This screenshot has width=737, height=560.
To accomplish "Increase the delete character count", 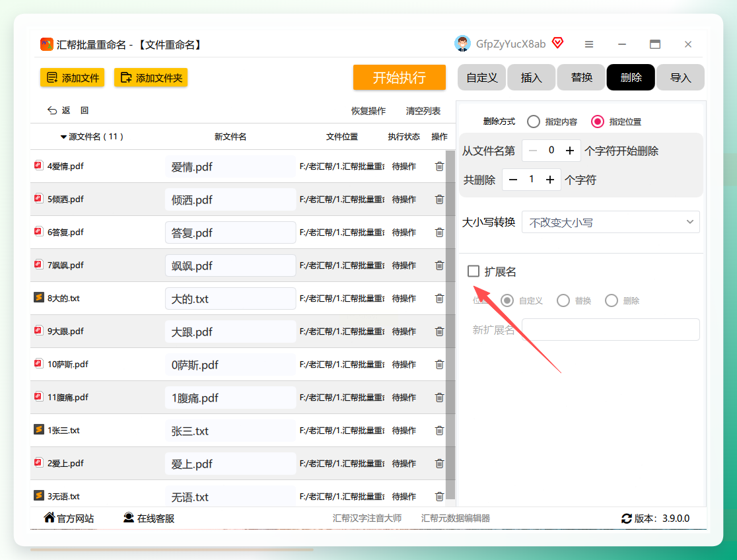I will click(x=550, y=180).
